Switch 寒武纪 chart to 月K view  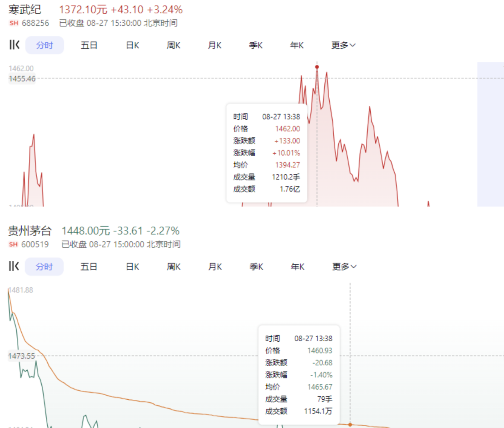tap(215, 45)
